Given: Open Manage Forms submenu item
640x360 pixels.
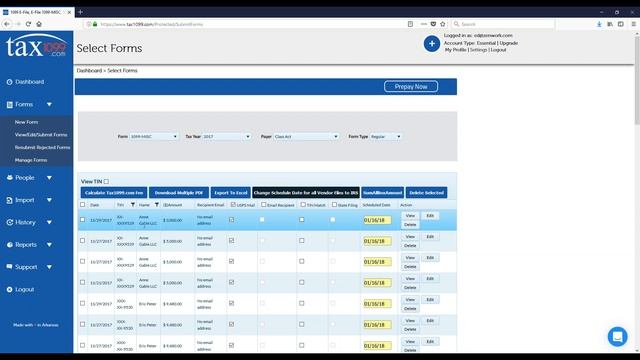Looking at the screenshot, I should coord(31,160).
